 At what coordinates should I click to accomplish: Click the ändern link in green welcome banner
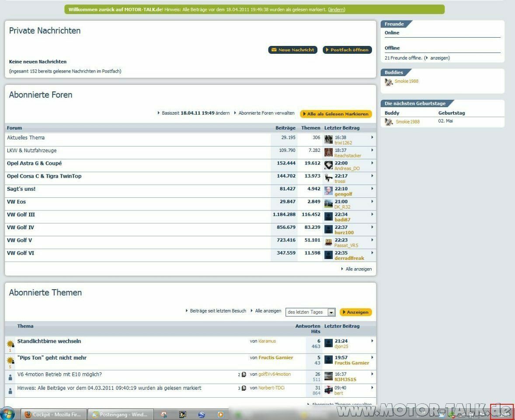coord(337,10)
